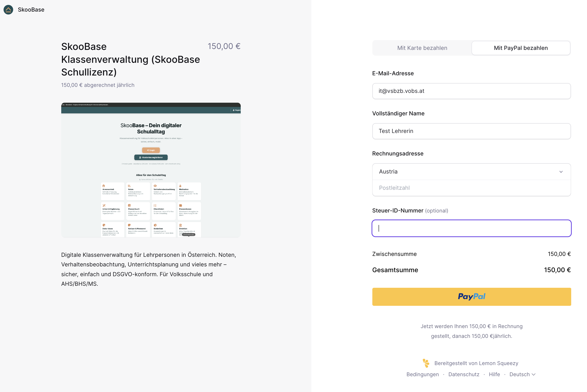This screenshot has width=587, height=392.
Task: Click the Lemon Squeezy lemon icon
Action: coord(426,363)
